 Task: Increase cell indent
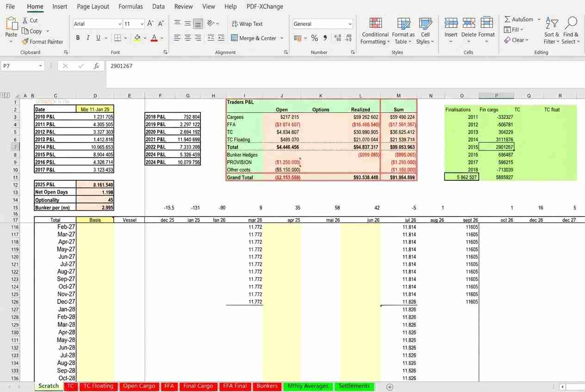click(221, 38)
